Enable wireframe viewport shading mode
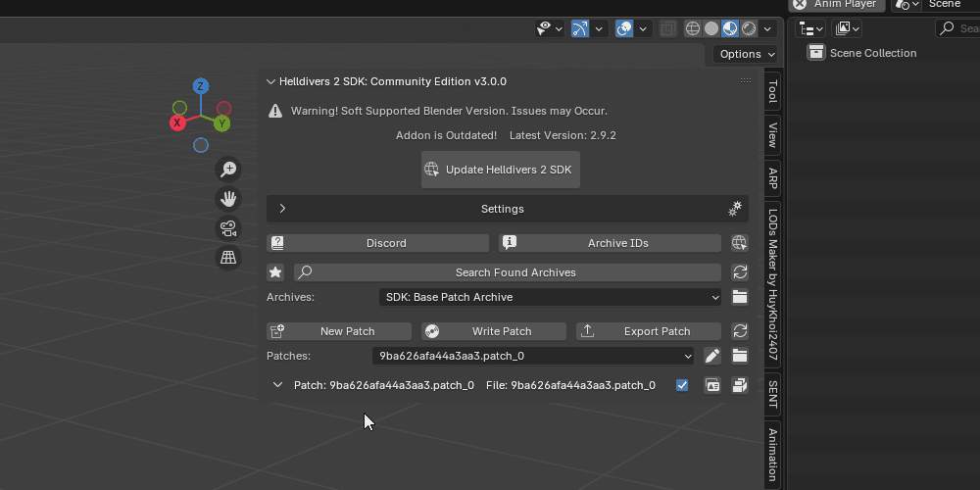The width and height of the screenshot is (980, 490). click(x=693, y=28)
